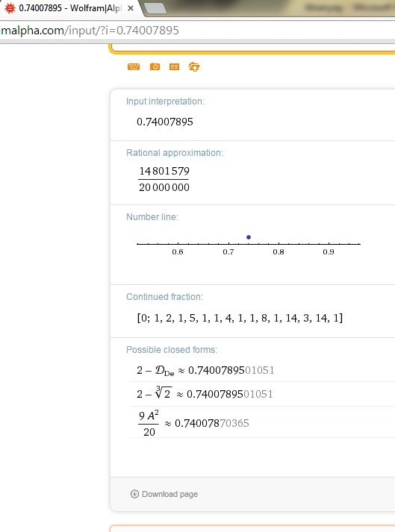This screenshot has width=395, height=532.
Task: Click the blue point on number line
Action: (249, 237)
